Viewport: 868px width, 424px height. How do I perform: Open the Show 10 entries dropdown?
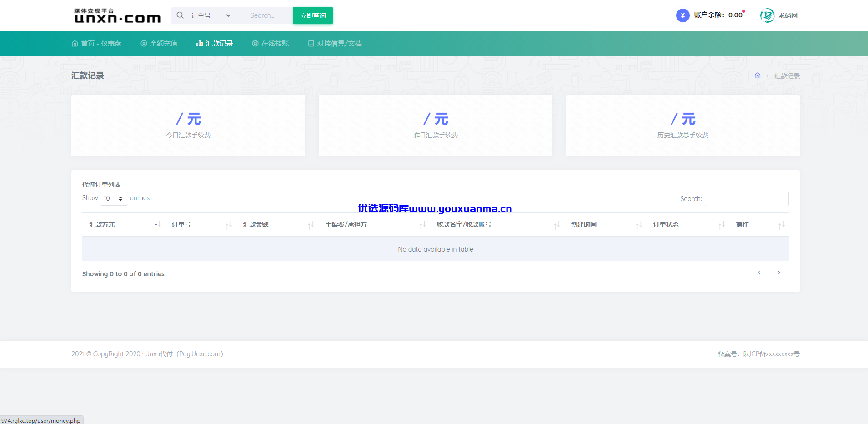[114, 198]
